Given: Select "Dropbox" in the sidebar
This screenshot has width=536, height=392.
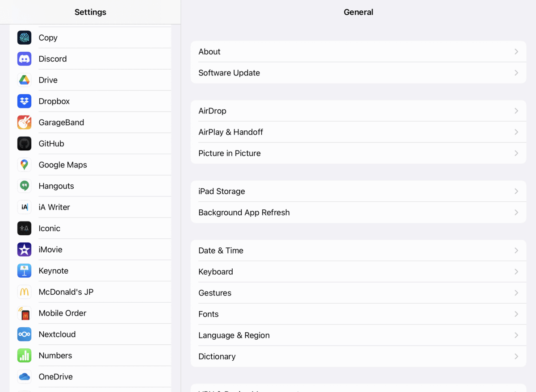Looking at the screenshot, I should pos(54,101).
